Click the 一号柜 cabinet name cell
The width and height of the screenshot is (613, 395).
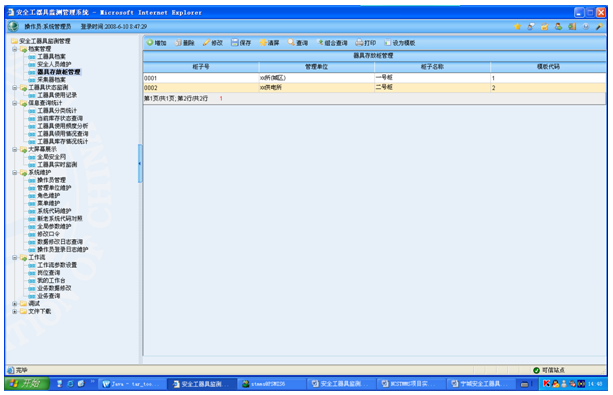click(x=432, y=78)
